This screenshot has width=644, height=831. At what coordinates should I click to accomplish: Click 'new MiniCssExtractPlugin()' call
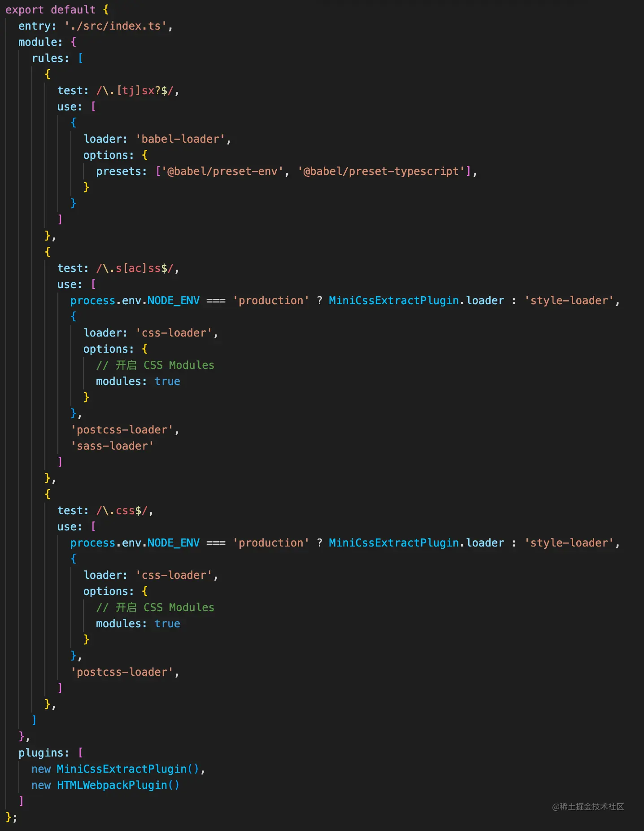[115, 769]
